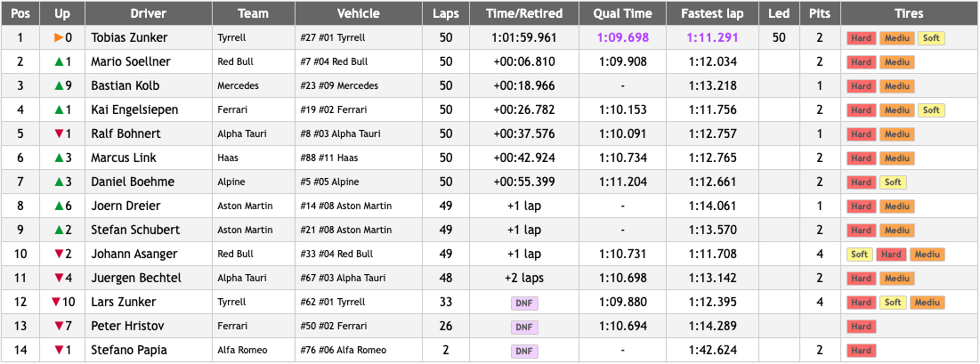Viewport: 980px width, 364px height.
Task: Click the DNF badge in Lars Zunker's row
Action: 524,303
